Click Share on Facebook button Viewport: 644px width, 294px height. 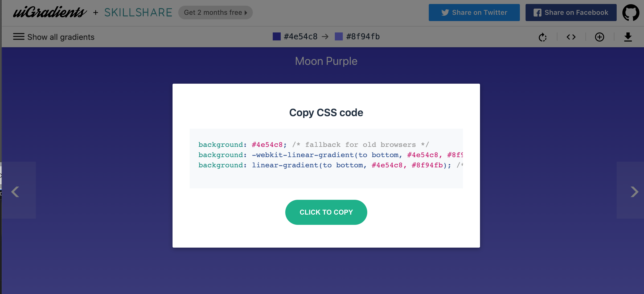[571, 13]
